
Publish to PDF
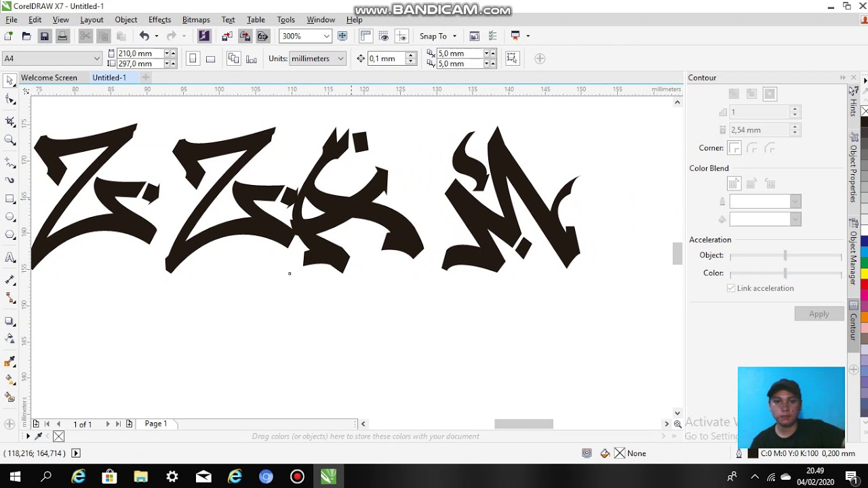pyautogui.click(x=262, y=36)
